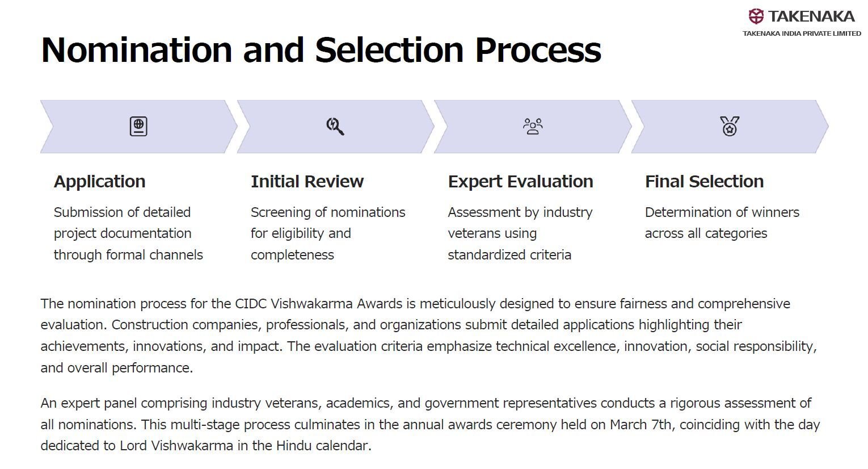Click the Takenaka India Private Limited caption

click(802, 33)
